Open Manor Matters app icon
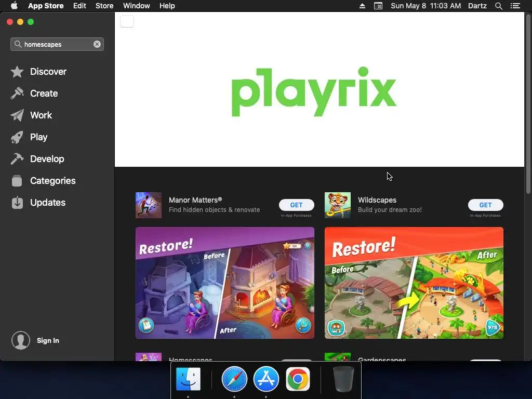This screenshot has height=399, width=532. click(x=148, y=205)
